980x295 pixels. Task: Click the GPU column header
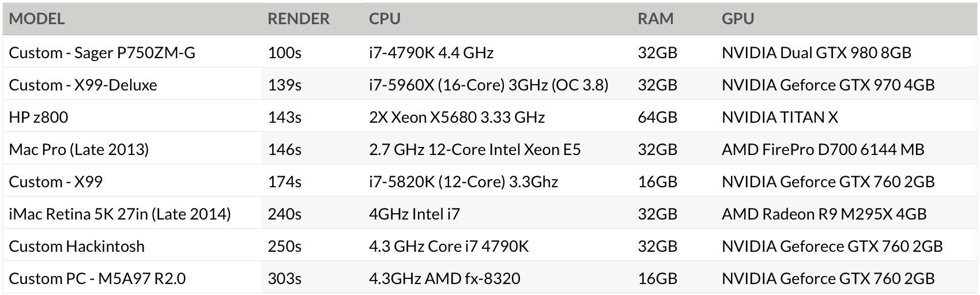pyautogui.click(x=737, y=19)
